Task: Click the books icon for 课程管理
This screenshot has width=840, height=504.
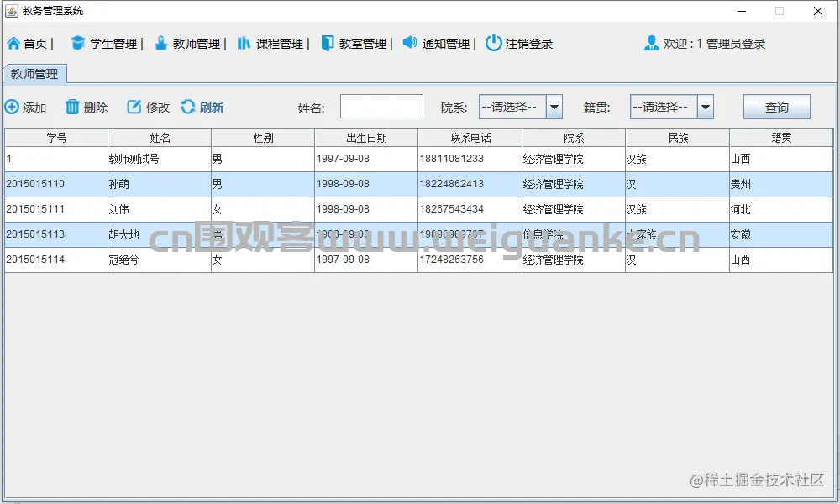Action: tap(244, 43)
